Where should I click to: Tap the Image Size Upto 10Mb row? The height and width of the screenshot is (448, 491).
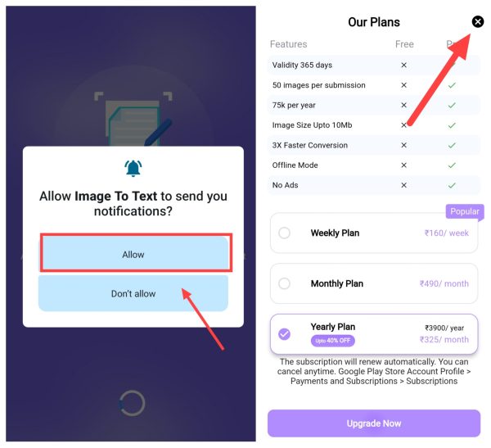pyautogui.click(x=374, y=125)
